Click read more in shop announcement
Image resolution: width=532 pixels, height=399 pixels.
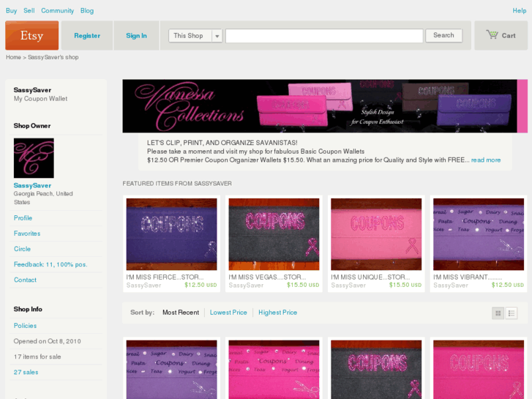(485, 160)
